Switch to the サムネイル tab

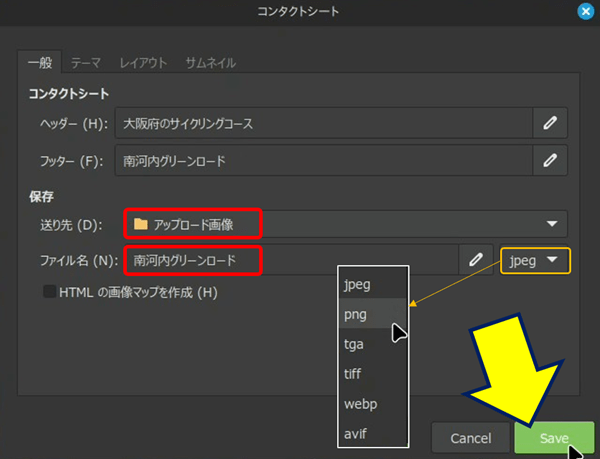tap(210, 63)
